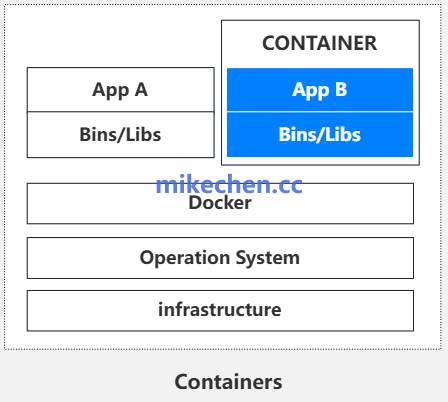Viewport: 448px width, 402px height.
Task: Click the gap between Operation System and infrastructure
Action: point(220,284)
